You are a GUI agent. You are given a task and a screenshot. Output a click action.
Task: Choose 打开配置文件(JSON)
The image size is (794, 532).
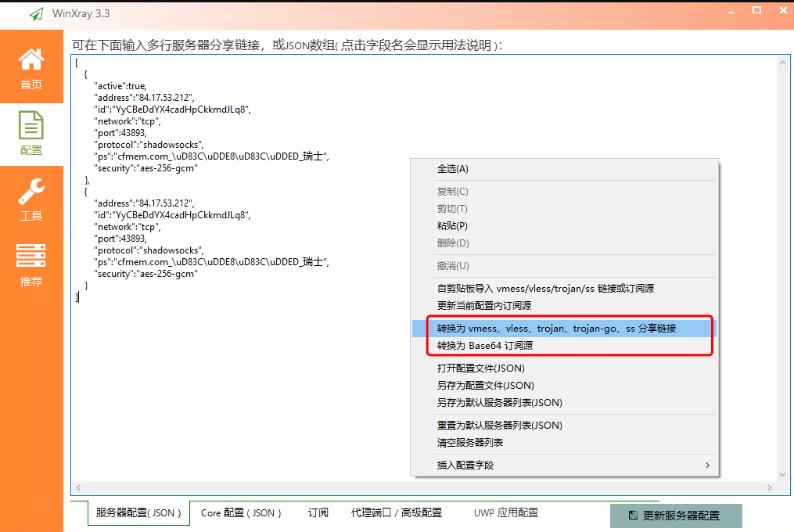[x=564, y=368]
